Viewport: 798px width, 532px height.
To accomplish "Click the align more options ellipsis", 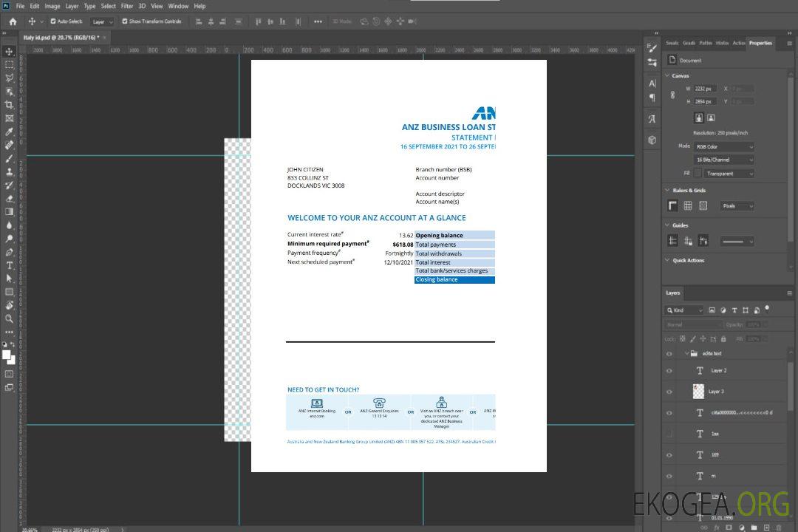I will point(318,21).
